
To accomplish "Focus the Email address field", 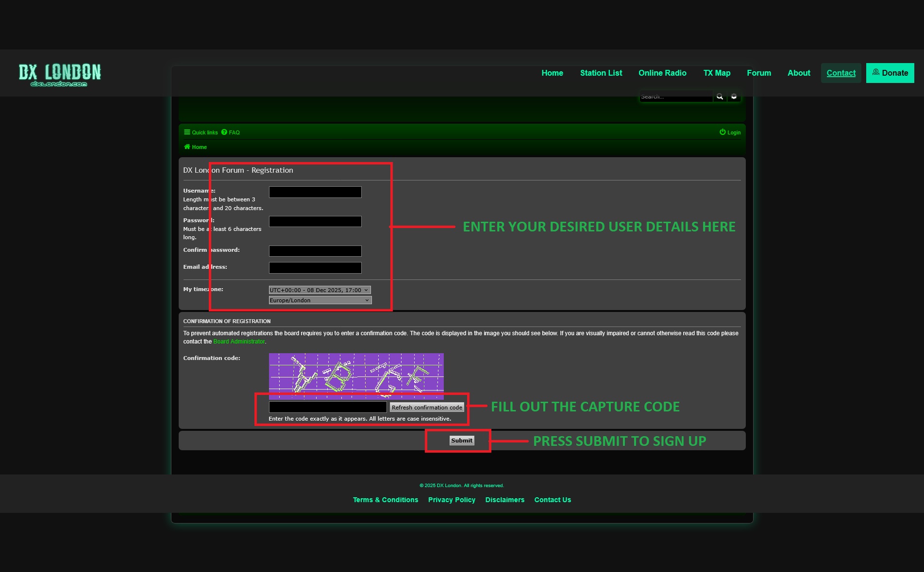I will 315,268.
